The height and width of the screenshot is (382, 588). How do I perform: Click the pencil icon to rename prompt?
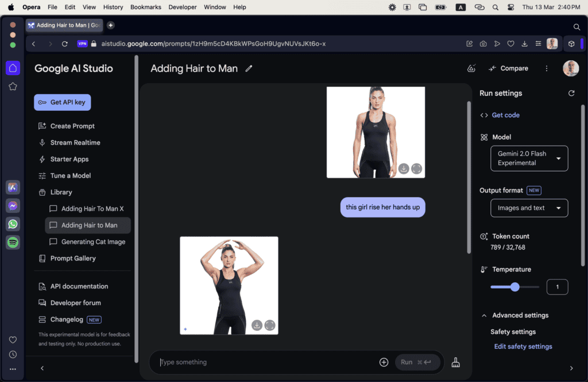pos(249,69)
